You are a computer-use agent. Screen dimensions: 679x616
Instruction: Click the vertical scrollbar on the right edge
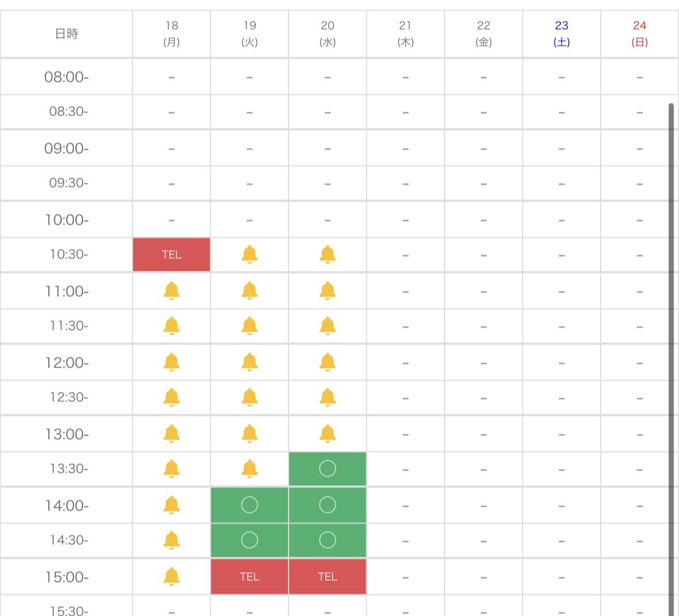point(671,359)
